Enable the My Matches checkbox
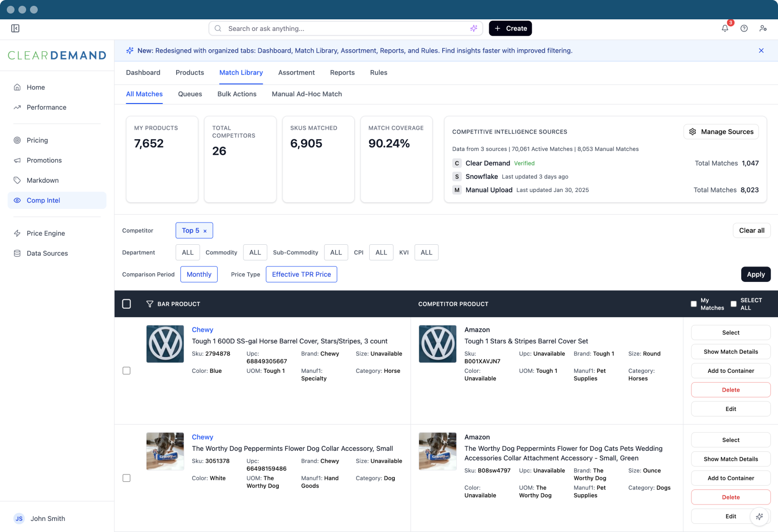 (694, 304)
